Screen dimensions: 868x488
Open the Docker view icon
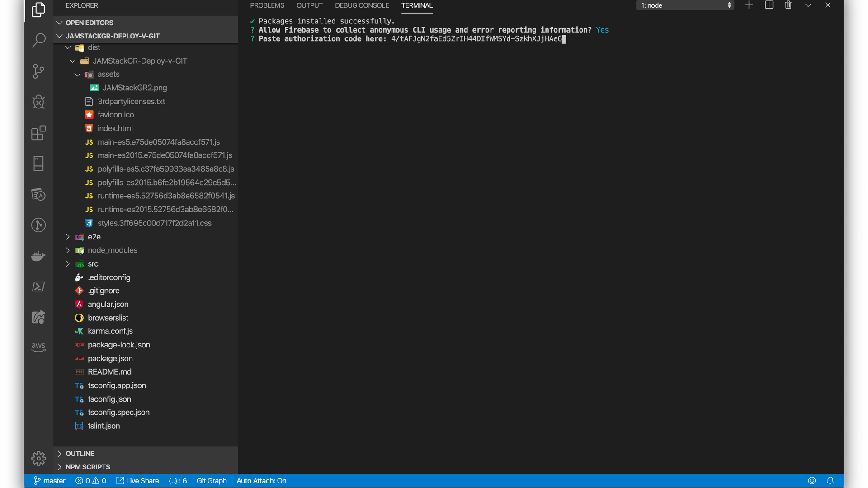(x=38, y=256)
